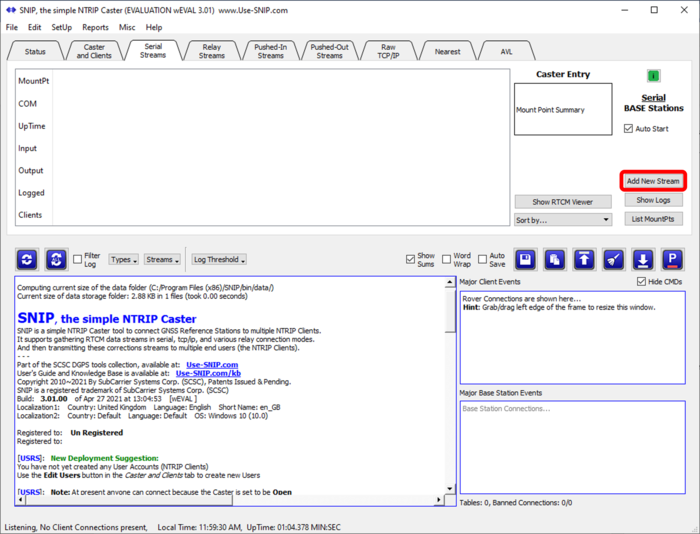Viewport: 700px width, 534px height.
Task: Open the Help menu
Action: coord(154,27)
